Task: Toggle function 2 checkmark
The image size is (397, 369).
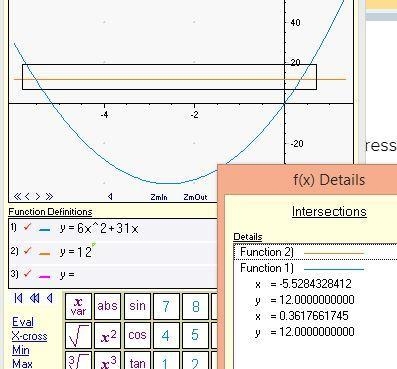Action: pos(27,250)
